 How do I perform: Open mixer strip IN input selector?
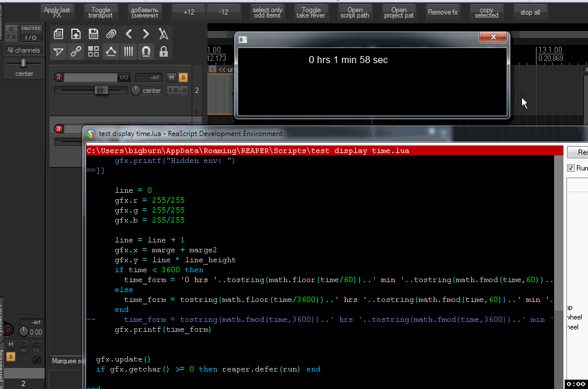click(x=23, y=350)
